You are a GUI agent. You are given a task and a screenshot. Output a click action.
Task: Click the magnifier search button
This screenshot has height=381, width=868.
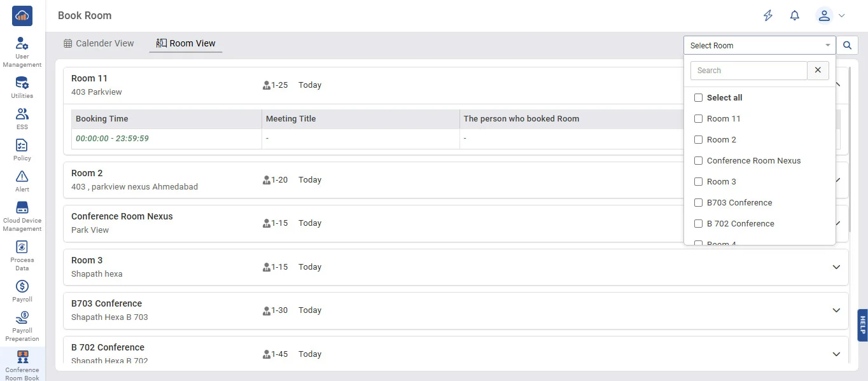tap(847, 46)
